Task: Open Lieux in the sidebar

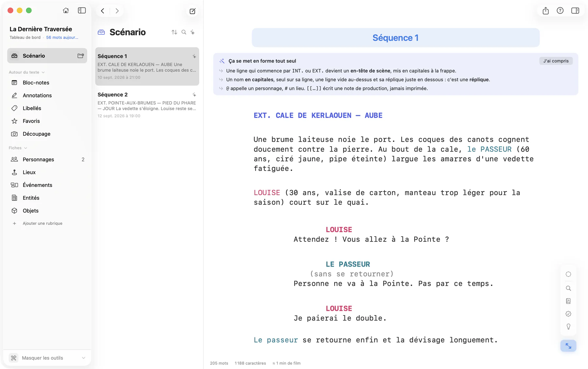Action: (x=47, y=172)
